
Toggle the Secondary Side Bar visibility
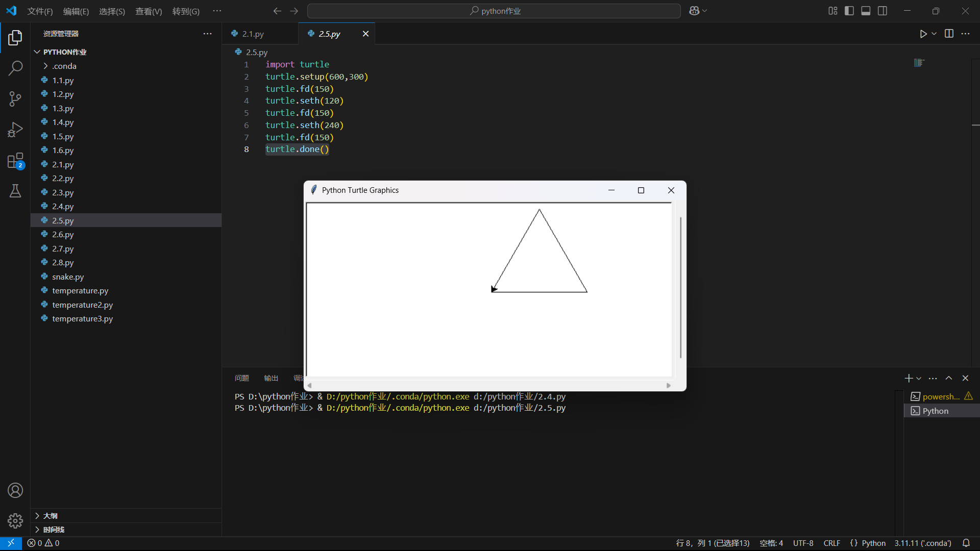tap(883, 11)
